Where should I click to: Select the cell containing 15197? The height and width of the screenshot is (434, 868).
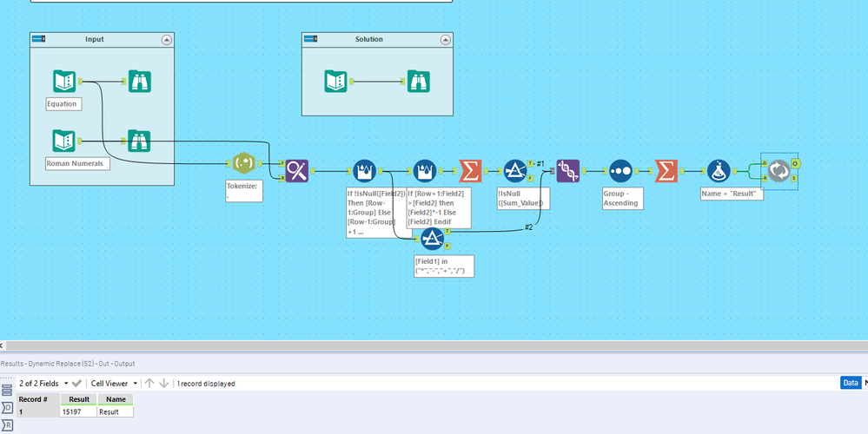click(x=78, y=412)
